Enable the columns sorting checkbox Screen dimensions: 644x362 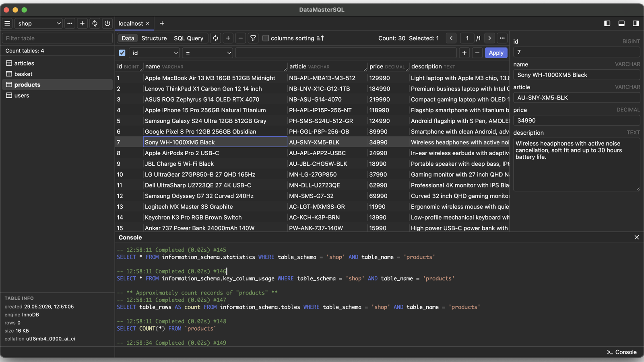point(266,38)
